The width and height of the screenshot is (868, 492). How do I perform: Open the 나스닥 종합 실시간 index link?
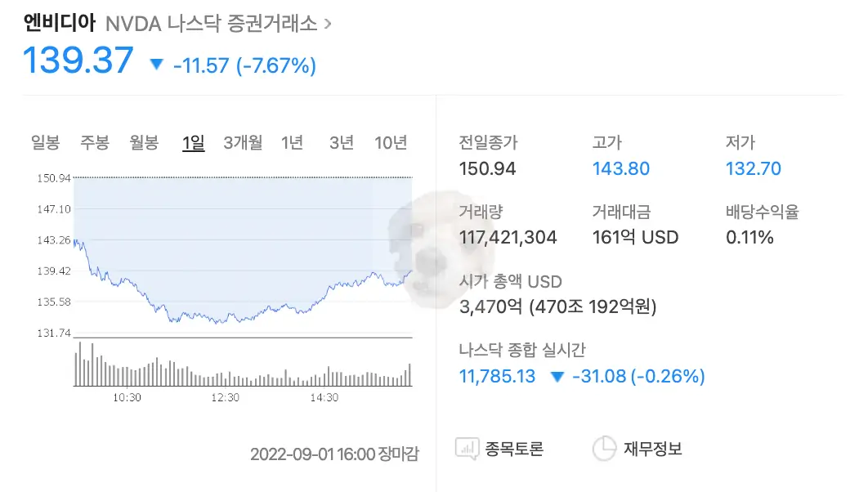[497, 377]
